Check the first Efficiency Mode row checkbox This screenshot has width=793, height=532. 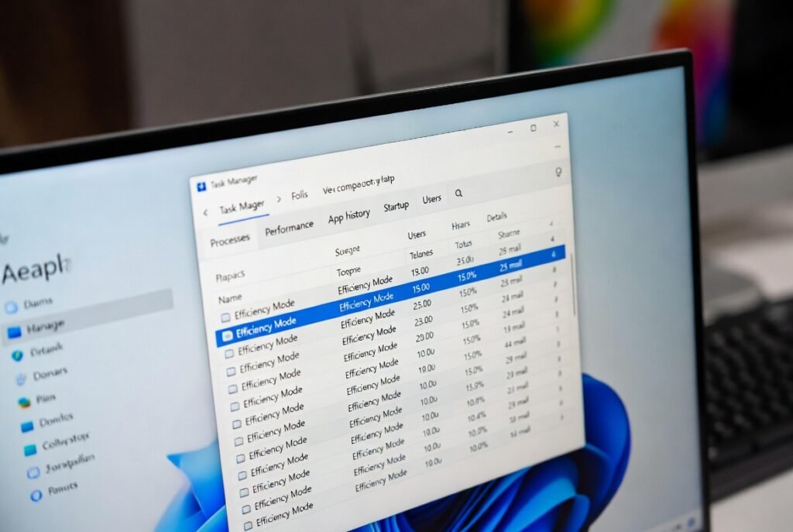coord(225,317)
